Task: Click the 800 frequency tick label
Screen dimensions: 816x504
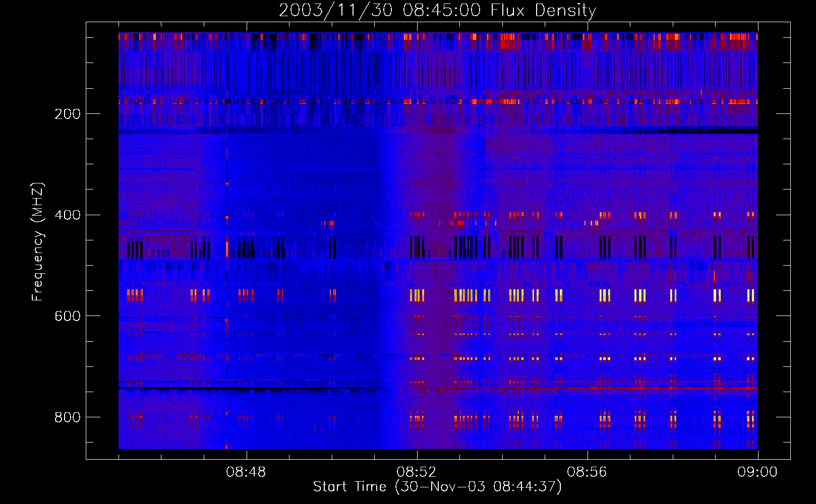Action: coord(68,417)
